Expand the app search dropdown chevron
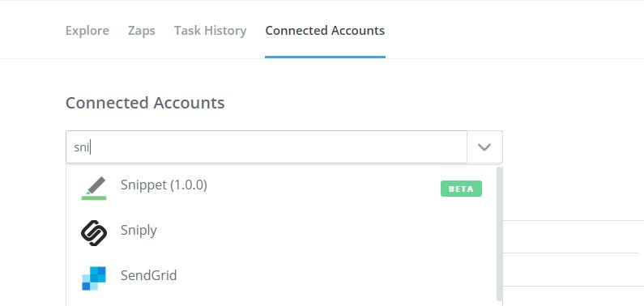The height and width of the screenshot is (306, 644). point(484,147)
